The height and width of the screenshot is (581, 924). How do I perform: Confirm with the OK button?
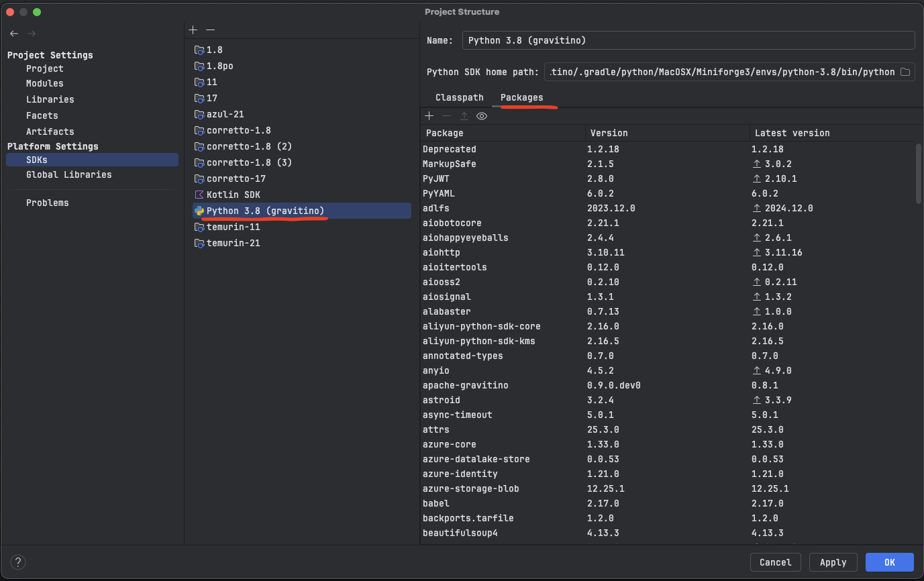point(890,562)
